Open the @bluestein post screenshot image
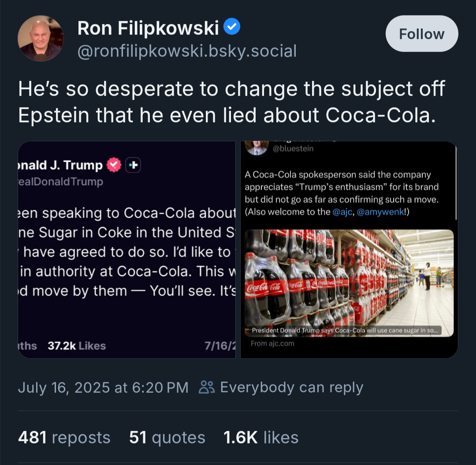 click(x=349, y=250)
